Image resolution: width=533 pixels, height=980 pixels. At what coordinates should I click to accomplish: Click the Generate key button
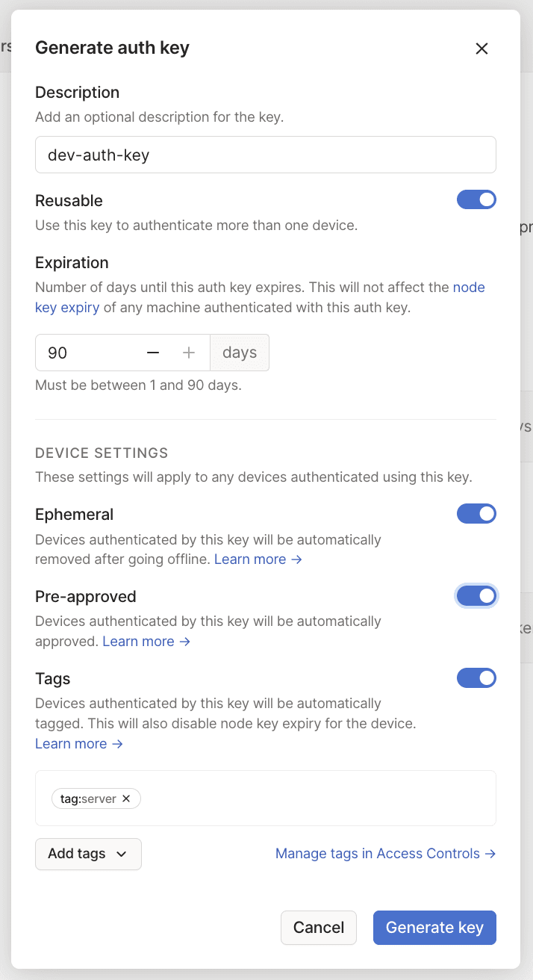coord(434,927)
